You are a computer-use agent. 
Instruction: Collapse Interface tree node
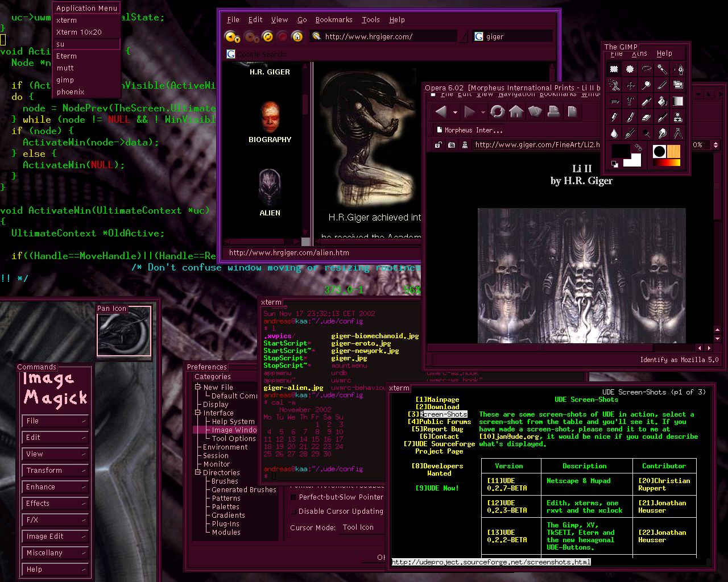tap(198, 413)
